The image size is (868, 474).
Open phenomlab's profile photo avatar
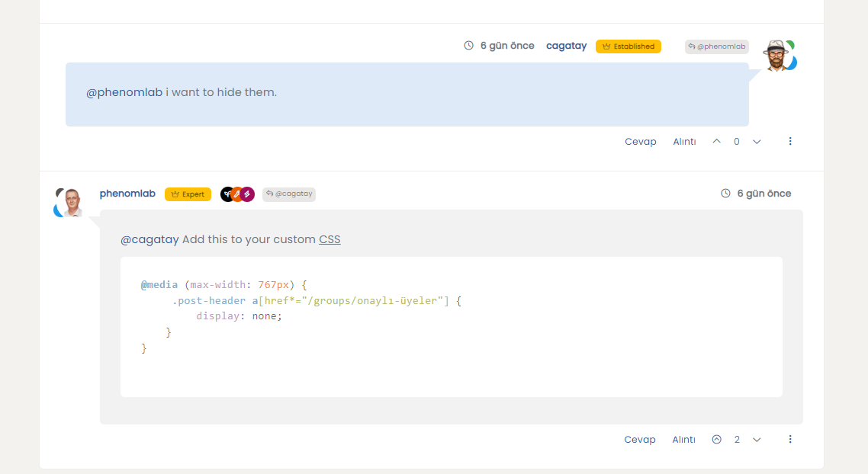[x=72, y=202]
